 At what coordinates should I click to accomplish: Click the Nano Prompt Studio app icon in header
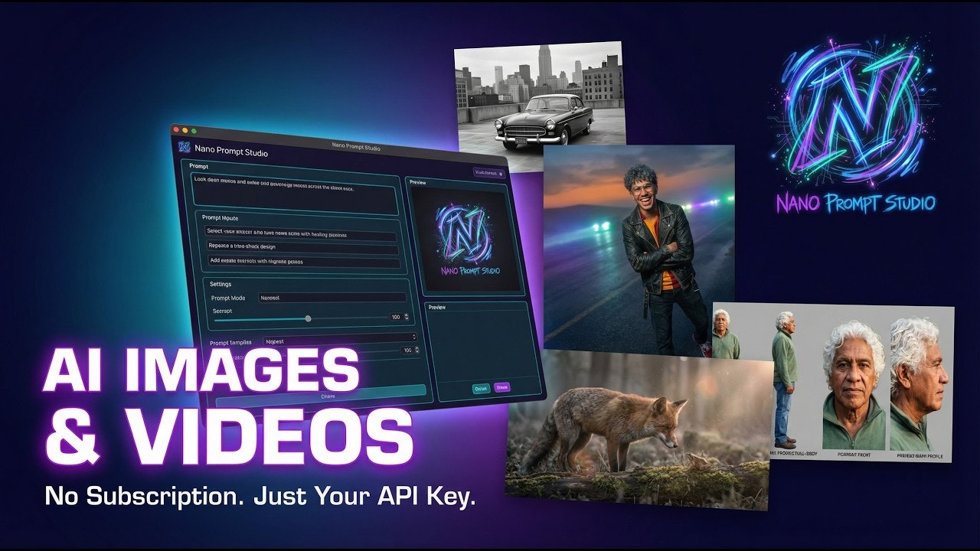[x=184, y=147]
